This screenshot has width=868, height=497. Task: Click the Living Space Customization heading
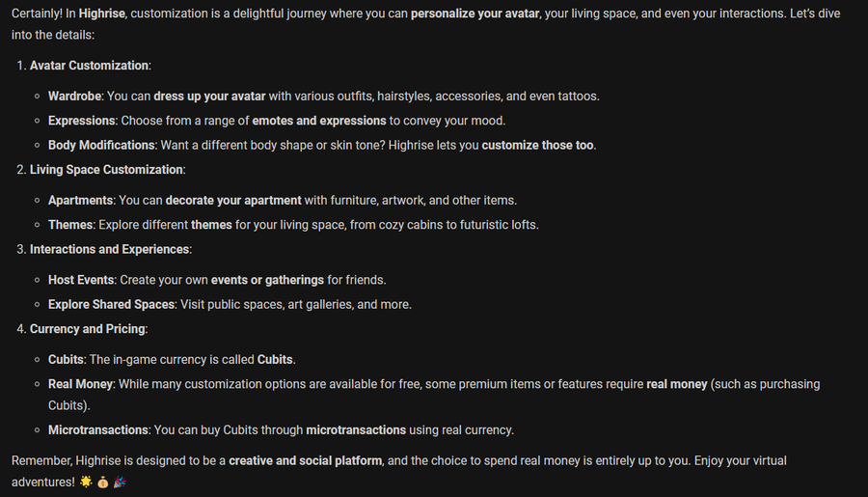click(x=106, y=170)
